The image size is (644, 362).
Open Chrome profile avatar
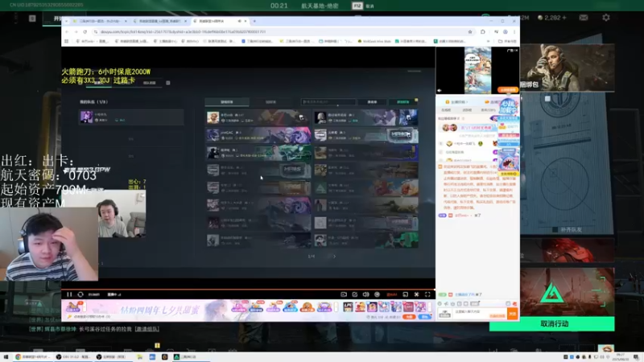[506, 31]
